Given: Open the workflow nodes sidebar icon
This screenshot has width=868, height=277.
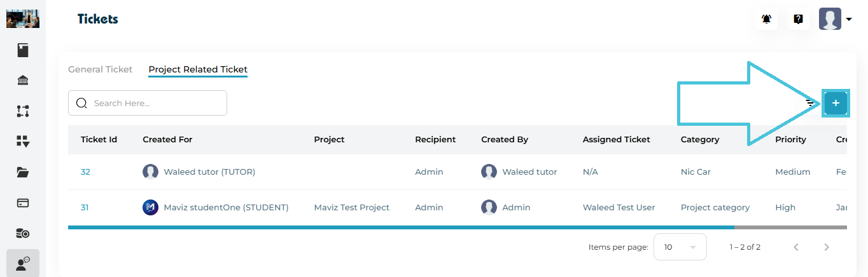Looking at the screenshot, I should click(x=23, y=111).
